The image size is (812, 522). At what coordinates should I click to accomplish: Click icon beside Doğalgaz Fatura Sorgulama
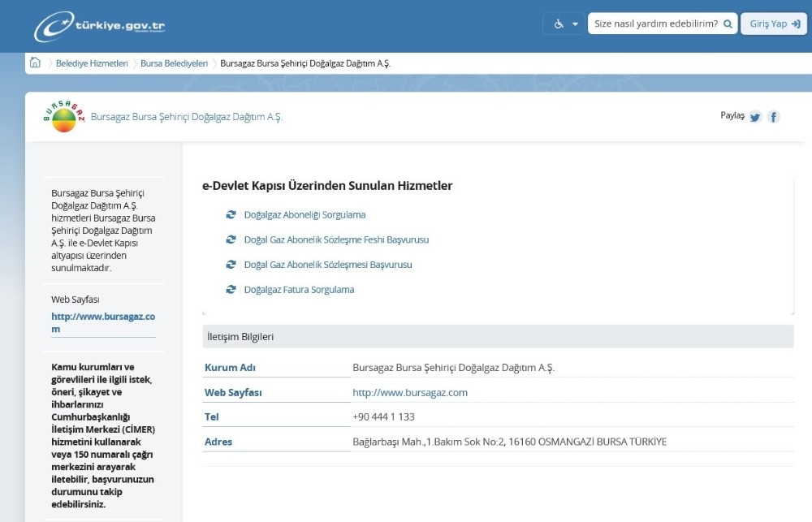pos(231,290)
